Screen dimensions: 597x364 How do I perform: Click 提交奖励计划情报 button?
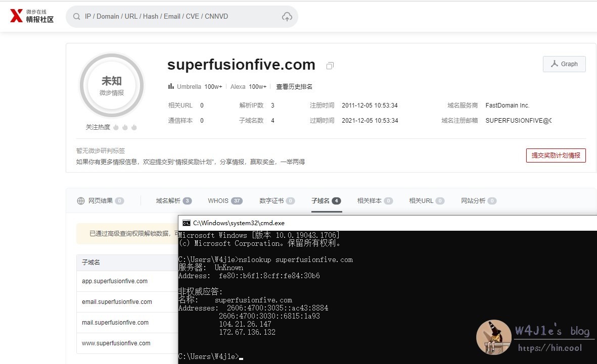[556, 155]
